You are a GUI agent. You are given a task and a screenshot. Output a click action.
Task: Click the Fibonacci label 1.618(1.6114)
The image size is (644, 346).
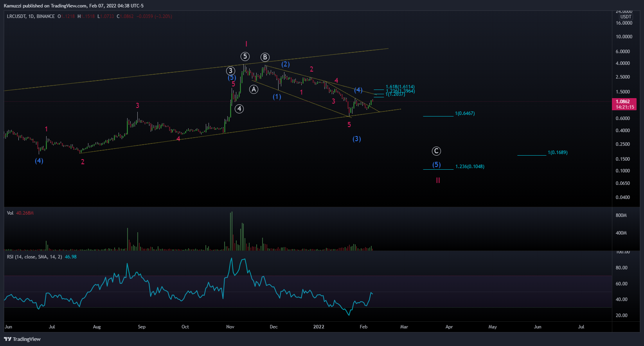pos(400,87)
